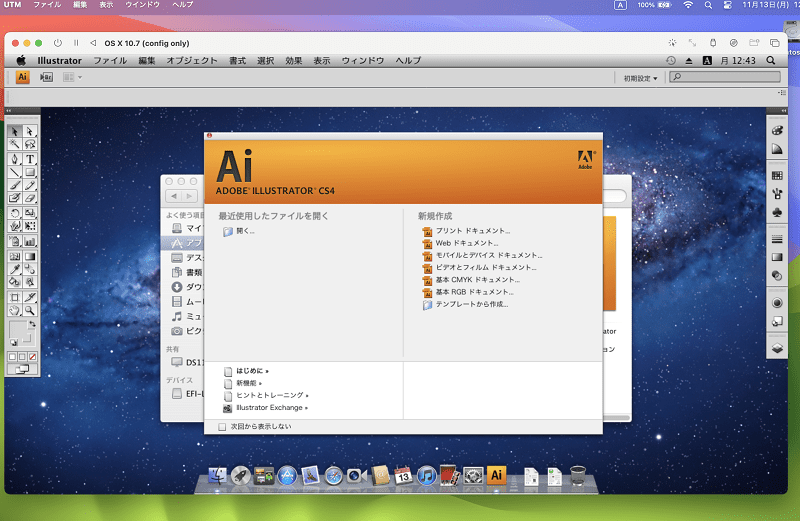Open Safari from the Dock

click(x=334, y=477)
